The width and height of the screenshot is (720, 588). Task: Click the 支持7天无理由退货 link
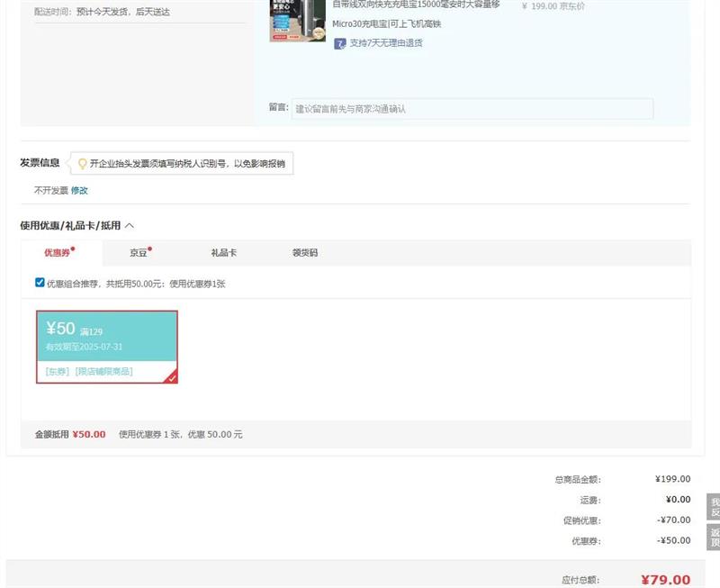point(385,43)
